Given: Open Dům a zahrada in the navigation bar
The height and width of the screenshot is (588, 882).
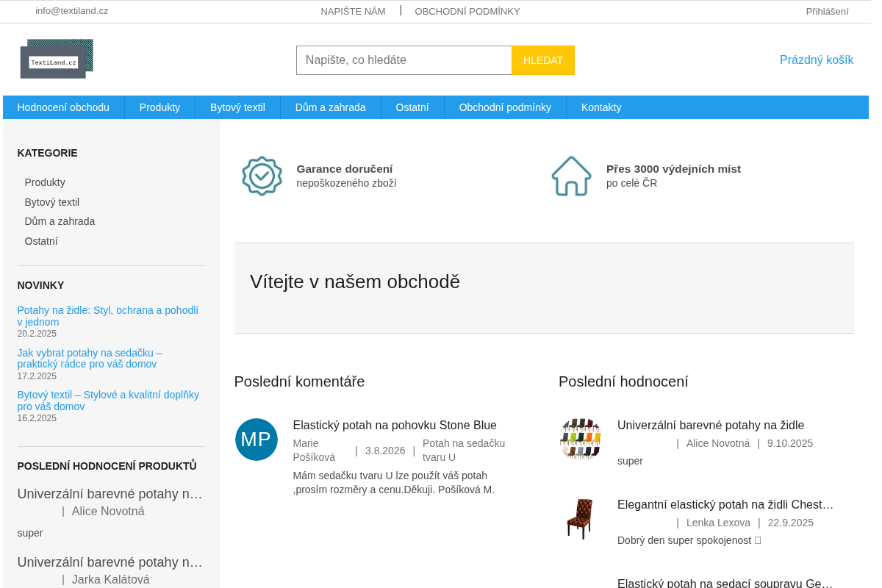Looking at the screenshot, I should pos(331,107).
